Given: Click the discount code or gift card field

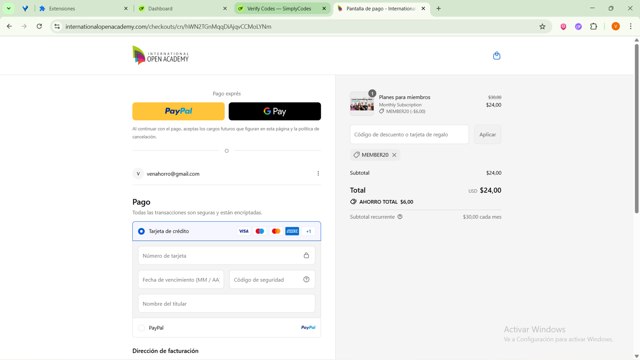Looking at the screenshot, I should [409, 134].
